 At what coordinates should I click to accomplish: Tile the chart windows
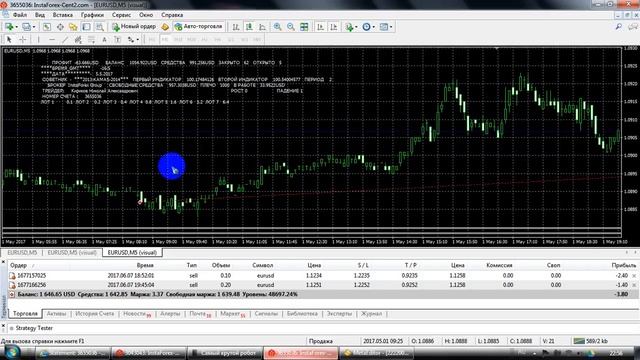304,27
